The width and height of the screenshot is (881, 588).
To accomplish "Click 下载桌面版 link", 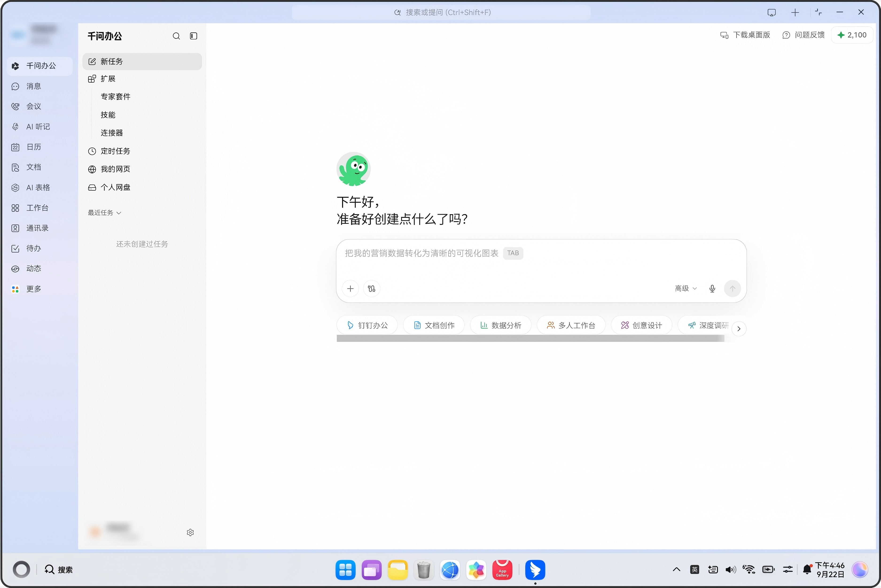I will coord(745,35).
